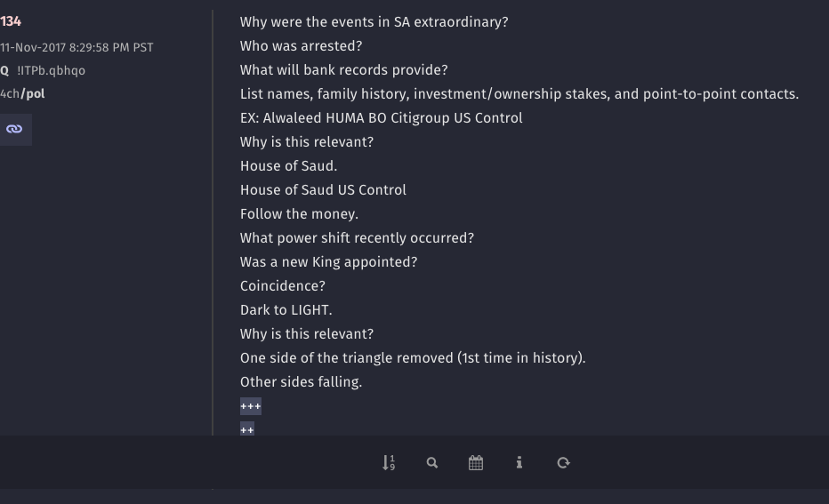The image size is (829, 504).
Task: Click 'Was a new King appointed?' text
Action: point(328,262)
